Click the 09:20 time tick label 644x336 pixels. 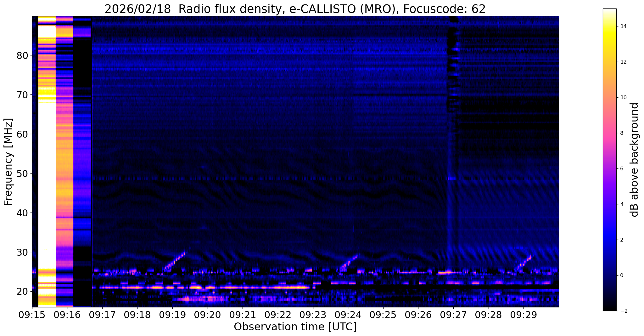click(x=208, y=315)
